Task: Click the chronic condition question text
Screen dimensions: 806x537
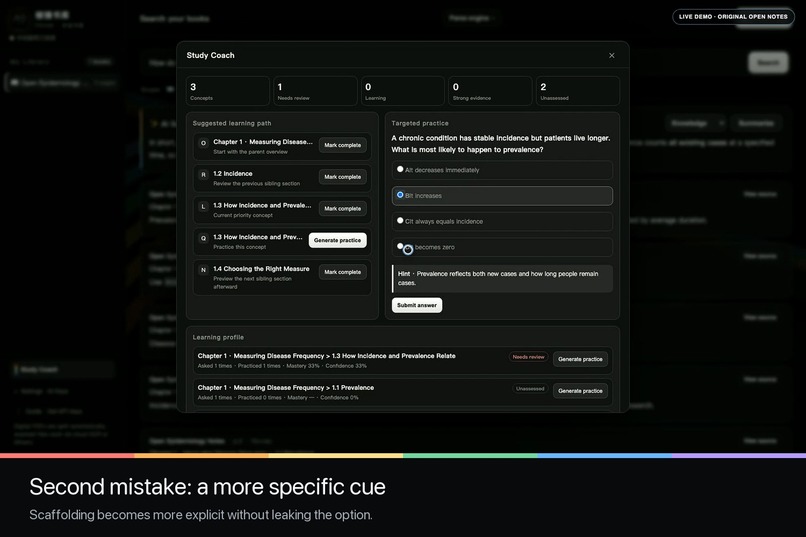Action: (501, 144)
